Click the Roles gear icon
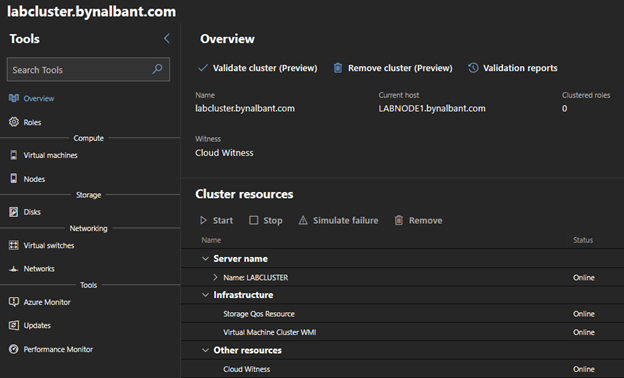 click(x=14, y=122)
